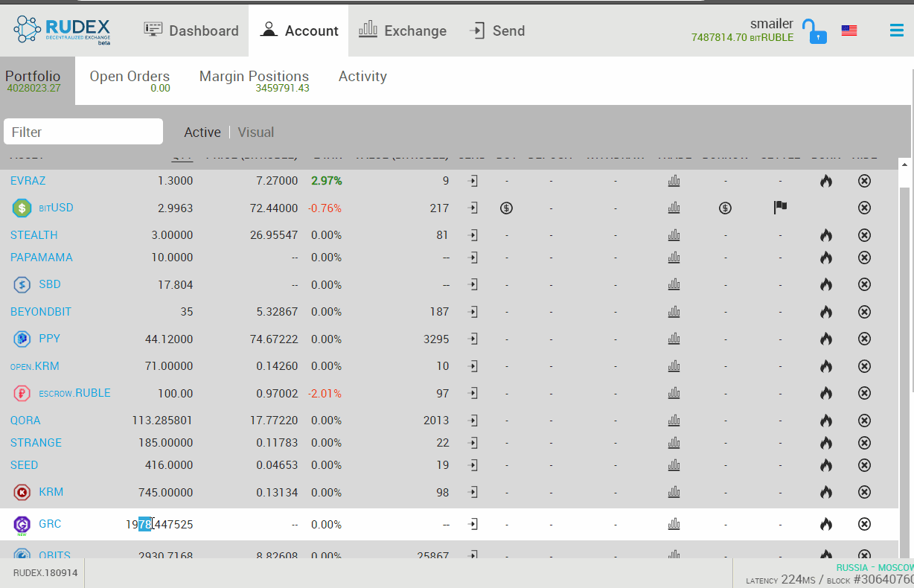Click the send icon for EVRAZ

[473, 181]
